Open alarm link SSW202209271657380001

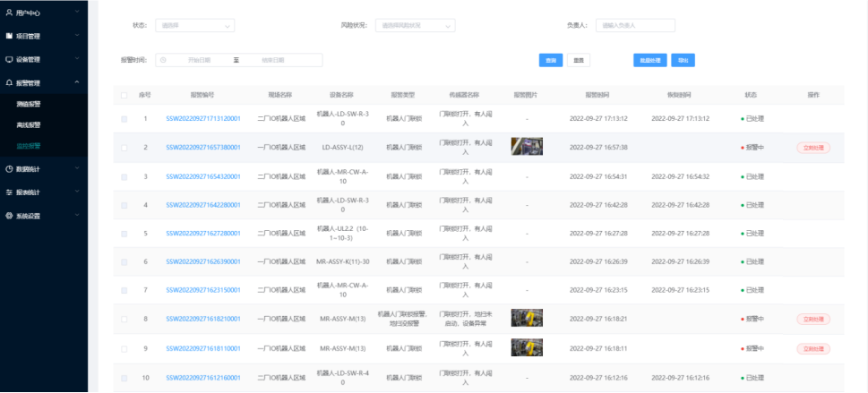(203, 148)
